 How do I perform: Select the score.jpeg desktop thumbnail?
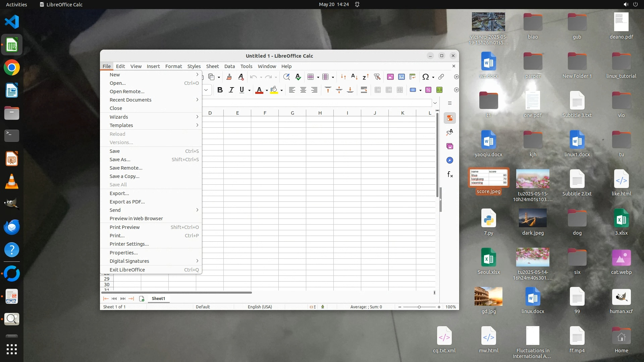click(488, 178)
